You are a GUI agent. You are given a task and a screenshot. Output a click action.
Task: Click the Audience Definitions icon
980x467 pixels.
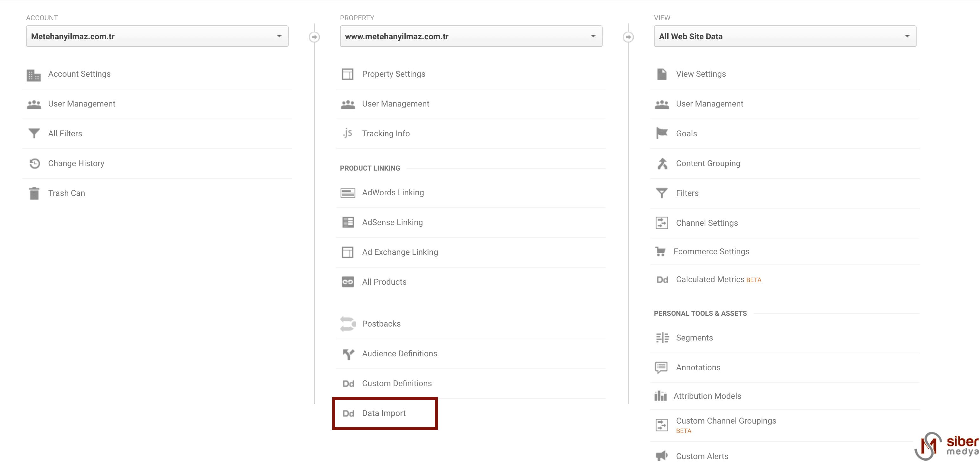tap(348, 354)
